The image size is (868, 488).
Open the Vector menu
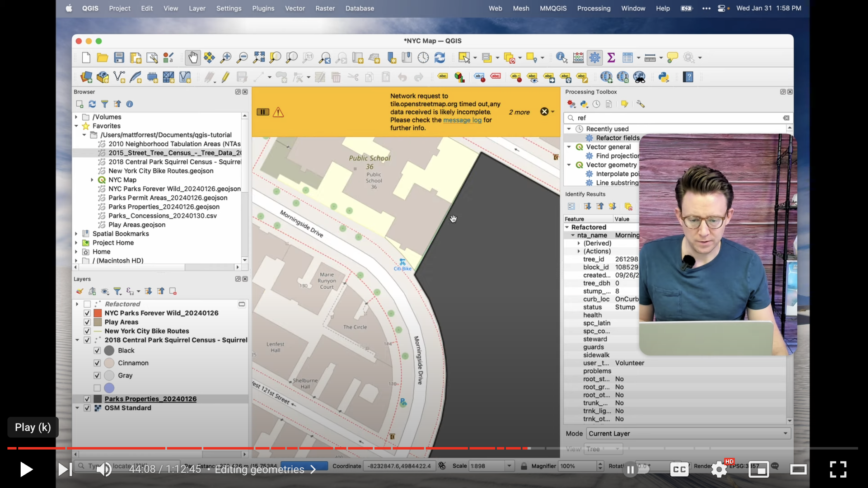pos(295,8)
